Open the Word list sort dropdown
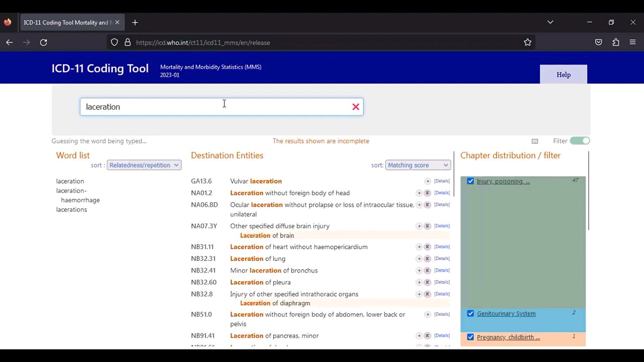This screenshot has width=644, height=362. tap(144, 165)
